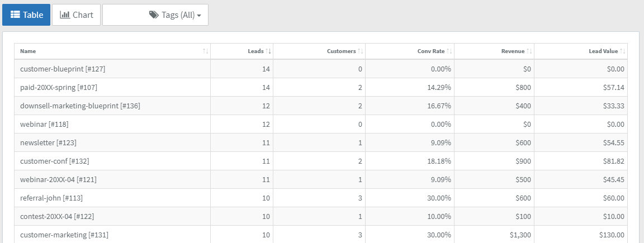Open the Tags (All) dropdown
Viewport: 644px width, 243px height.
click(155, 15)
